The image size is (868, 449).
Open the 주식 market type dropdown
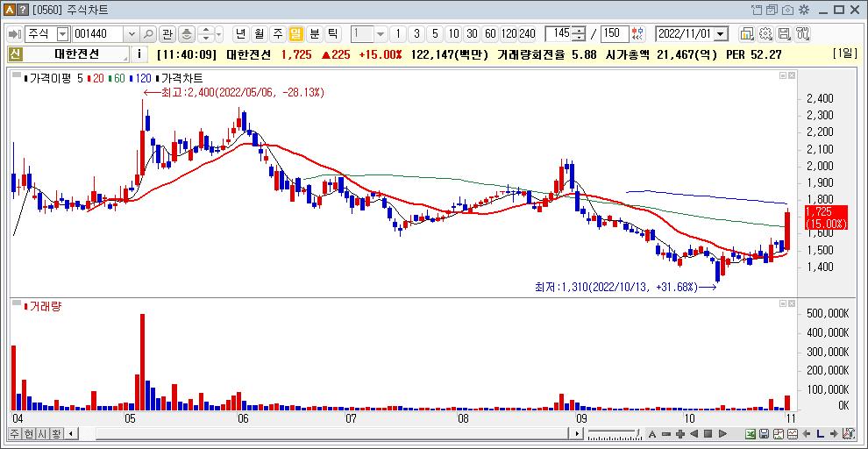click(x=62, y=34)
